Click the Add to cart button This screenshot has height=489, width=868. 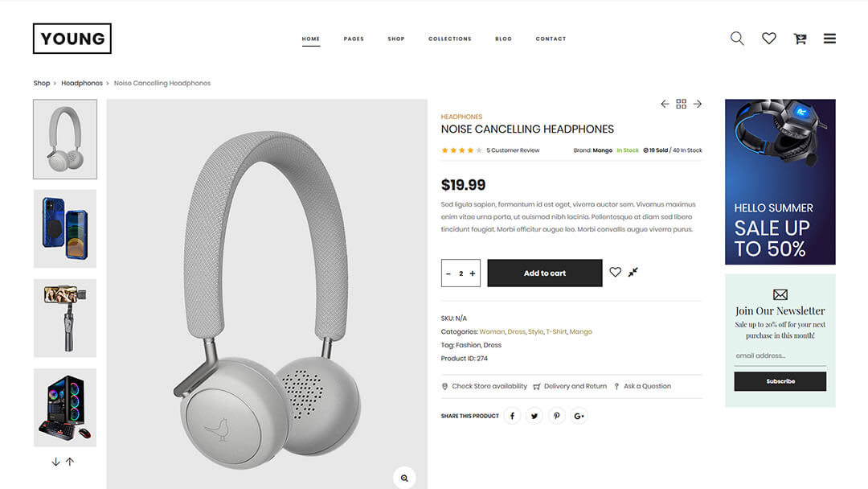[545, 273]
